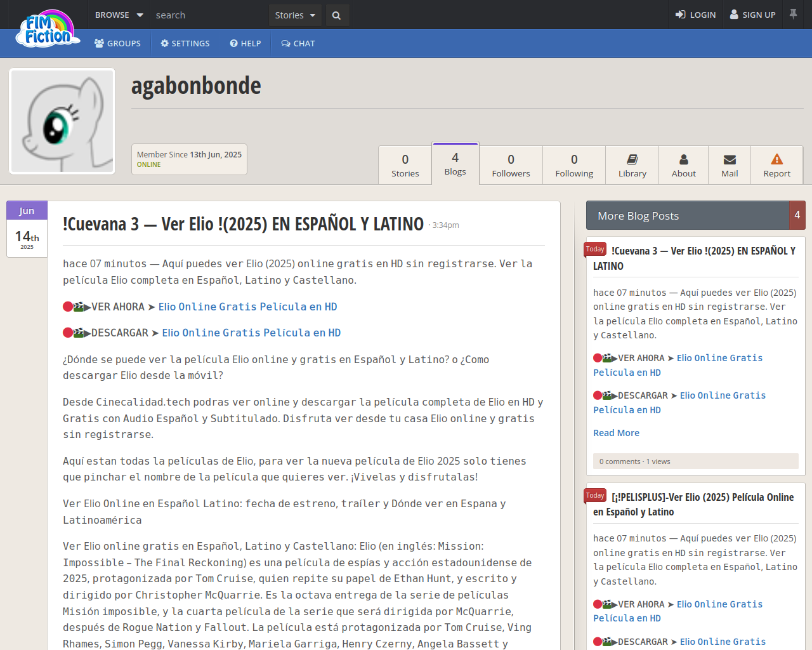Screen dimensions: 812x650
Task: Click agabonbonde's pony avatar image
Action: [x=62, y=121]
